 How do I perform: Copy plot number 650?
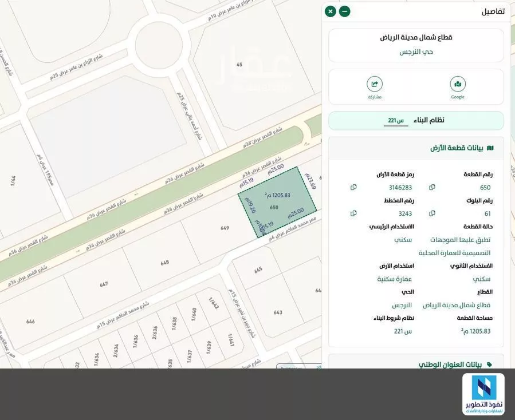pos(431,186)
